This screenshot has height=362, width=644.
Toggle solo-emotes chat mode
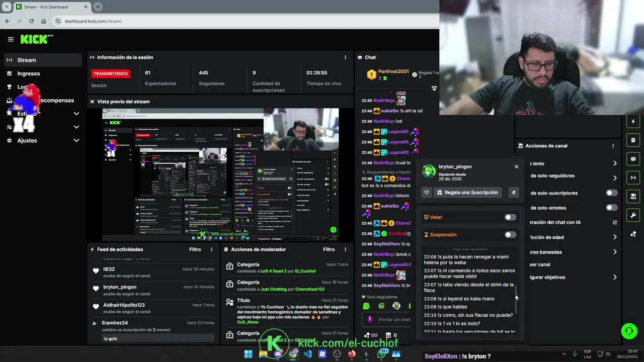coord(611,208)
